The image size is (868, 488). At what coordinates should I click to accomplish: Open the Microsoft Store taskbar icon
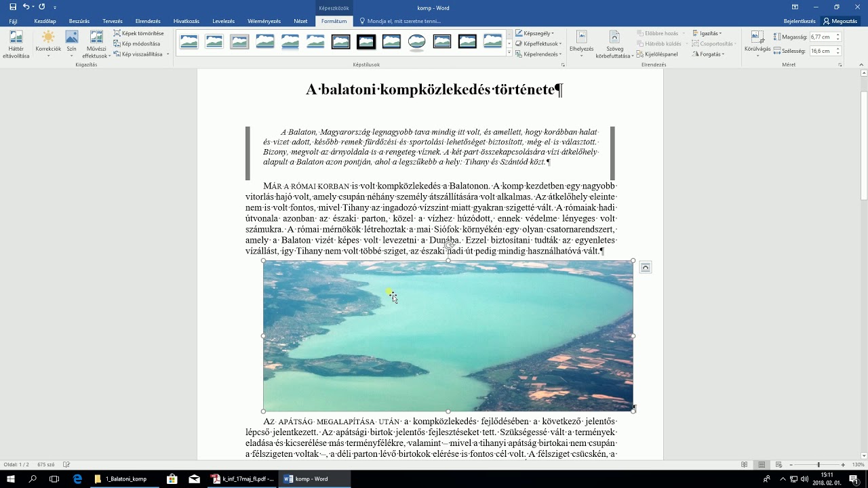[172, 479]
